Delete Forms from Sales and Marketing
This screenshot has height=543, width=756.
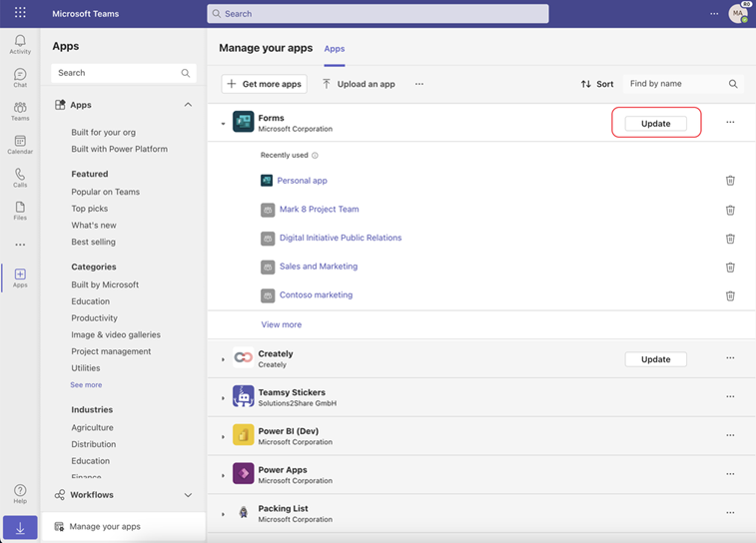click(730, 267)
